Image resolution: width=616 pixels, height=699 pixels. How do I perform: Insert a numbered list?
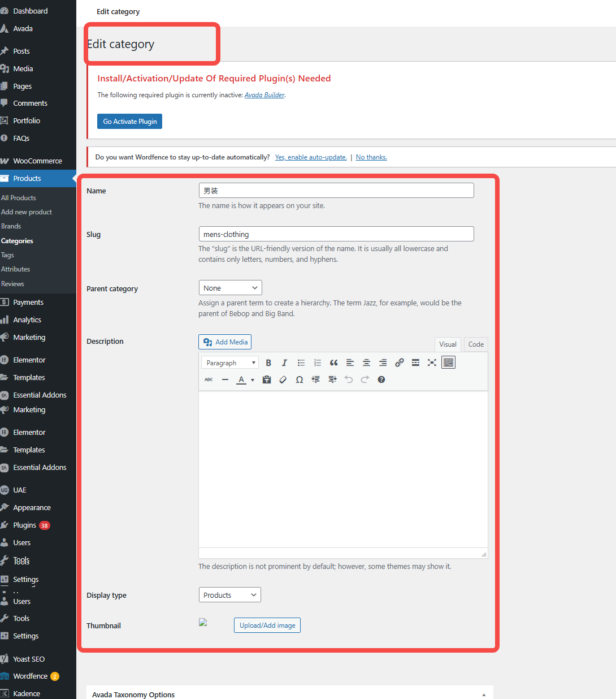(x=318, y=363)
